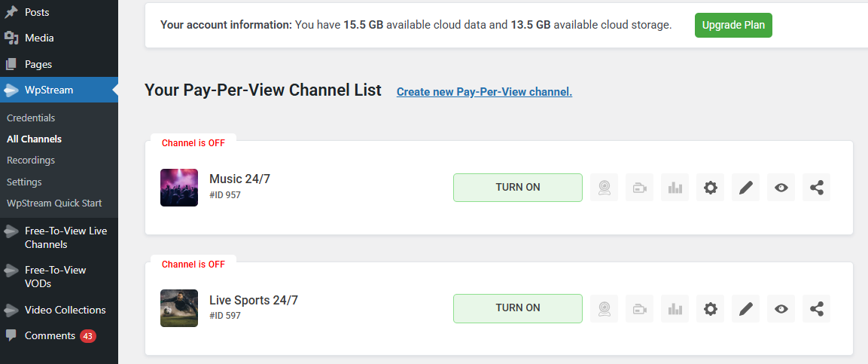Image resolution: width=868 pixels, height=364 pixels.
Task: Preview Live Sports 24/7 with eye icon
Action: coord(781,308)
